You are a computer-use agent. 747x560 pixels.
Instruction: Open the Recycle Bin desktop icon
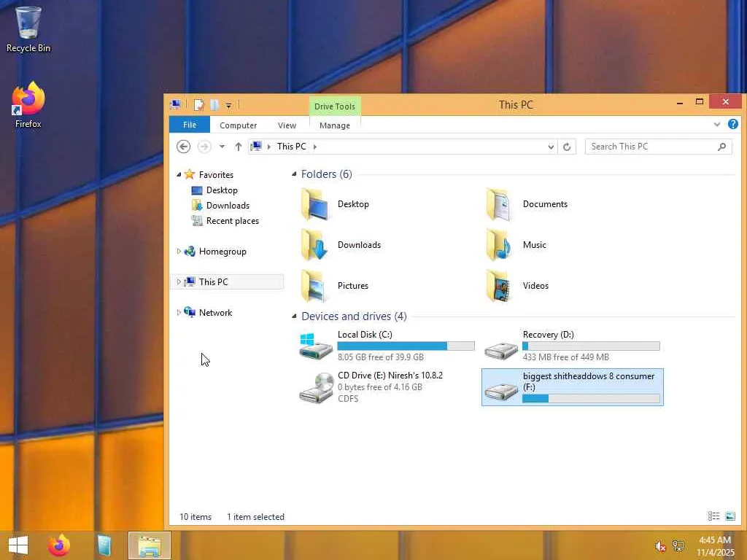pos(28,28)
